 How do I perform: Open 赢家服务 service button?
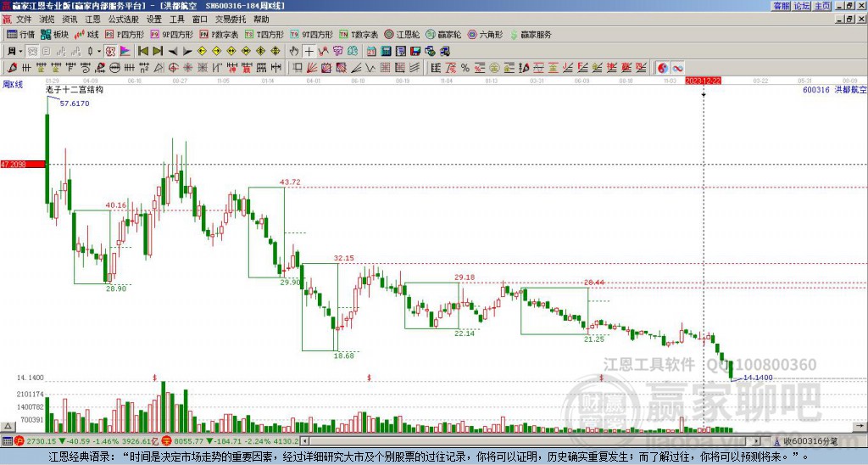tap(531, 34)
